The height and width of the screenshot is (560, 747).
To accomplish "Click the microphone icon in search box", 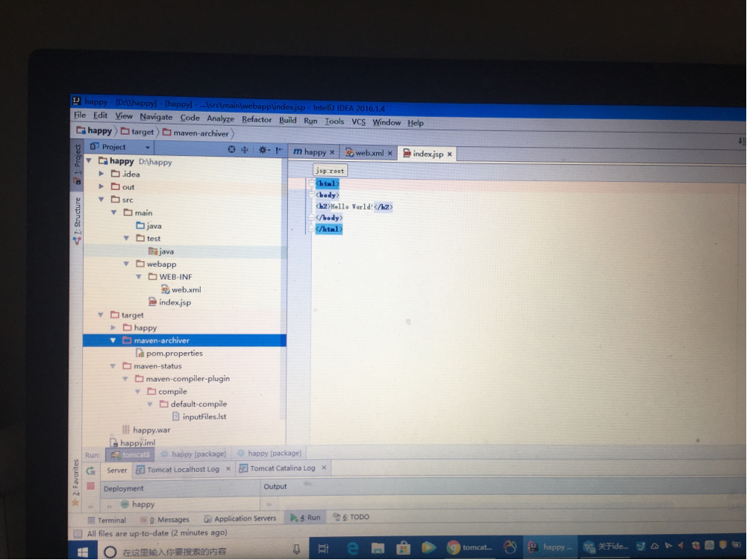I will [x=296, y=550].
